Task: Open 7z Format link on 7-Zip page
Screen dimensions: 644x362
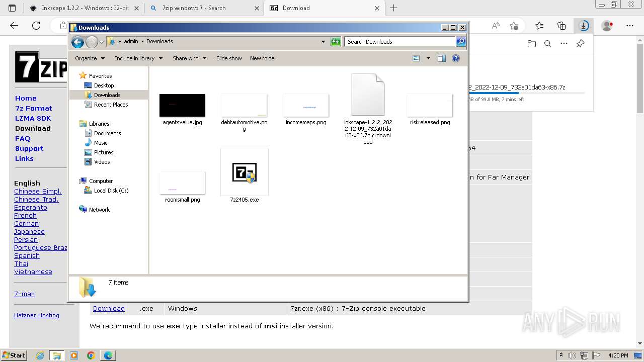Action: tap(33, 108)
